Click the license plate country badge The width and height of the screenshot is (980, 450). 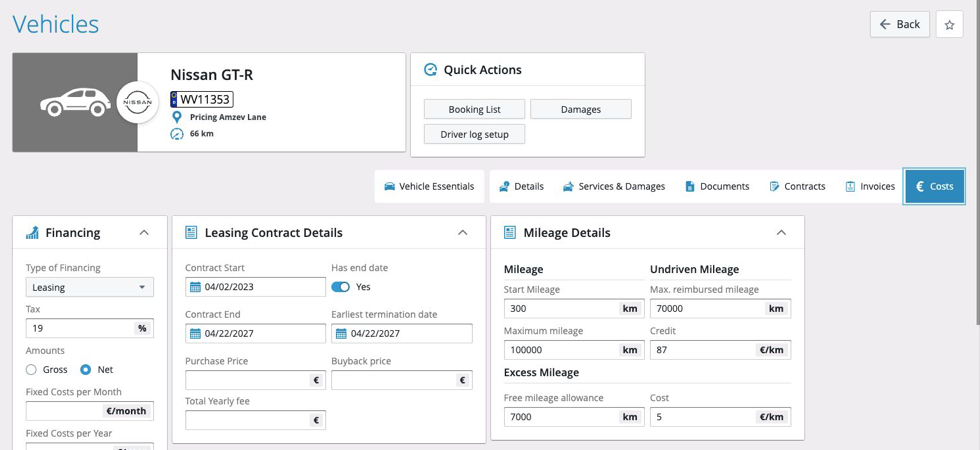tap(174, 99)
